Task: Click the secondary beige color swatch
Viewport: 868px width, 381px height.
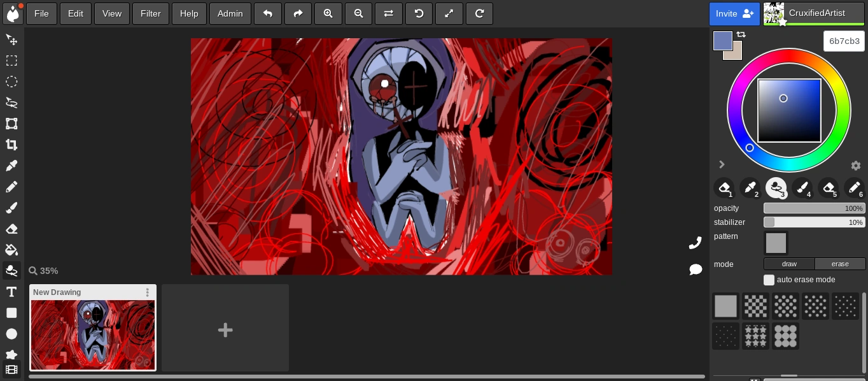Action: click(x=736, y=54)
